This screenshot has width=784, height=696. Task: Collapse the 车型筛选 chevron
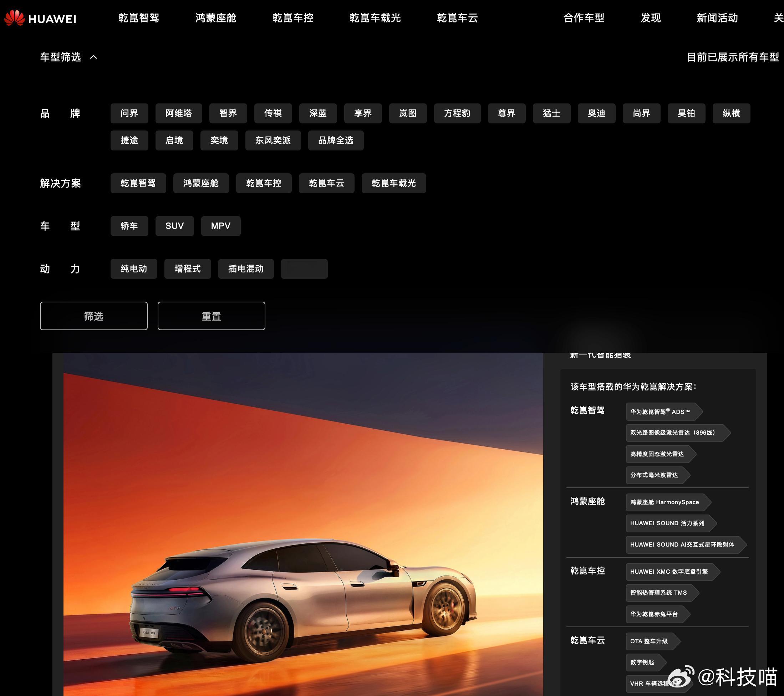pos(93,57)
